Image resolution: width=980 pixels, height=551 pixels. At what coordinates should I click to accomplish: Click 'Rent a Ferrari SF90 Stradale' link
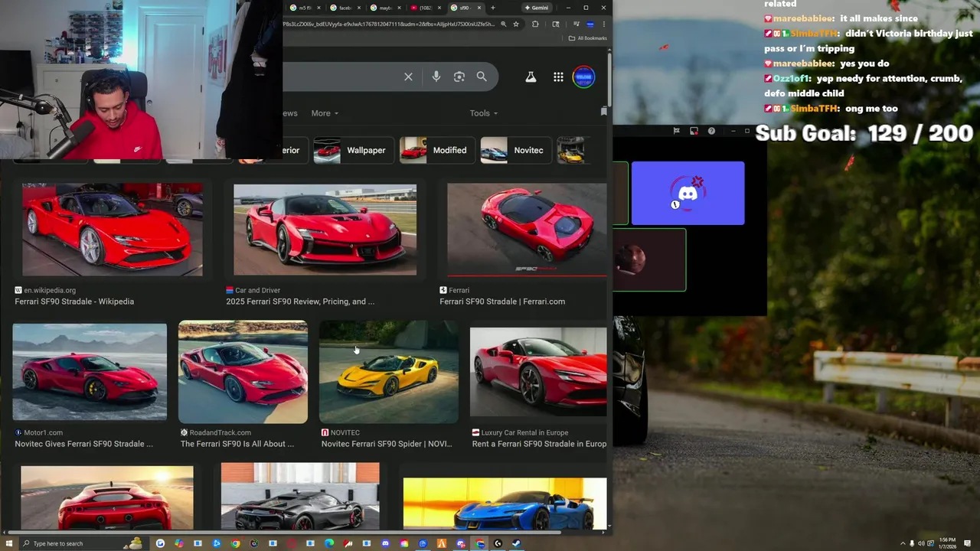pos(539,444)
